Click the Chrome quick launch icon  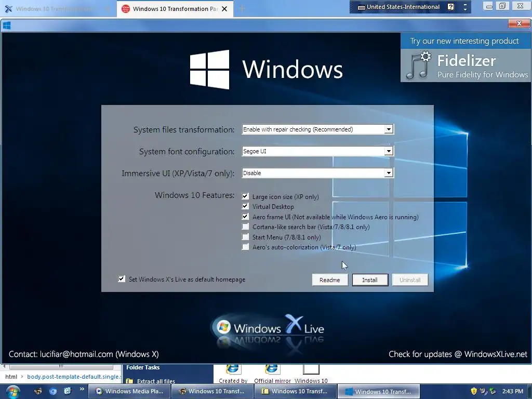click(x=53, y=391)
